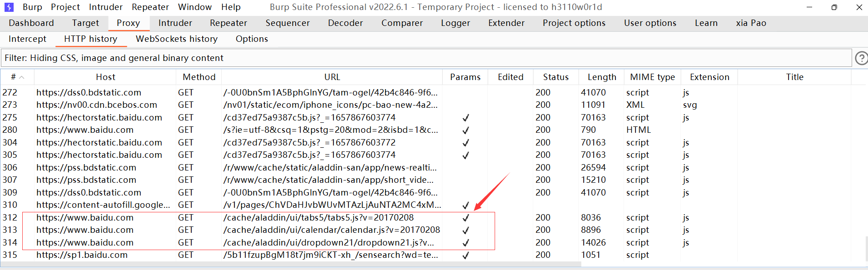The height and width of the screenshot is (271, 868).
Task: Go to the Decoder tab
Action: click(x=345, y=23)
